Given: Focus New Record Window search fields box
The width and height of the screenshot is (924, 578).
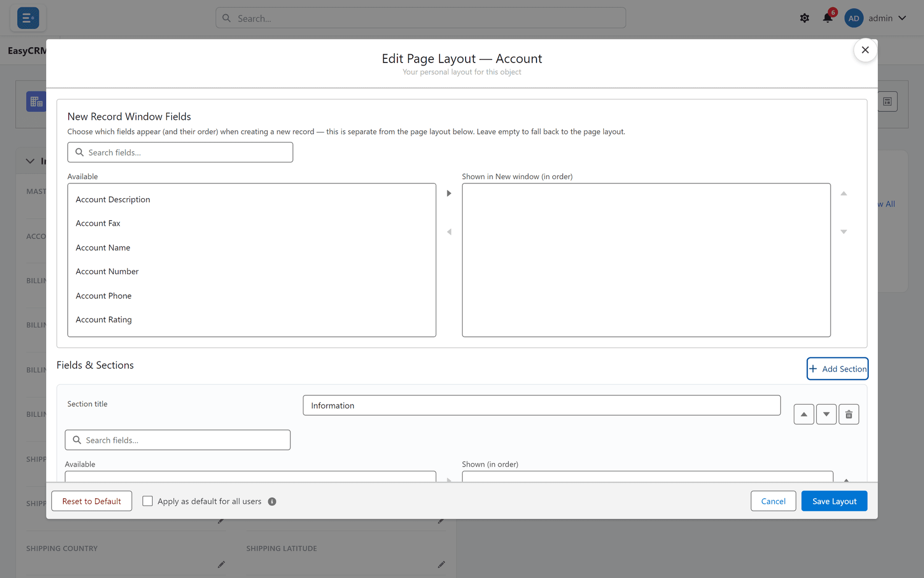Looking at the screenshot, I should (x=180, y=152).
